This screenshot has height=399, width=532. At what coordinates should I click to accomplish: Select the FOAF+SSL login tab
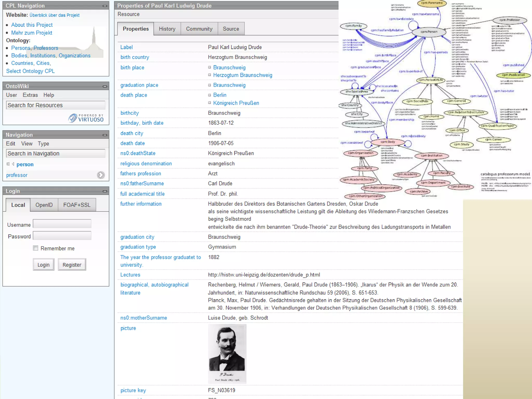pyautogui.click(x=77, y=205)
